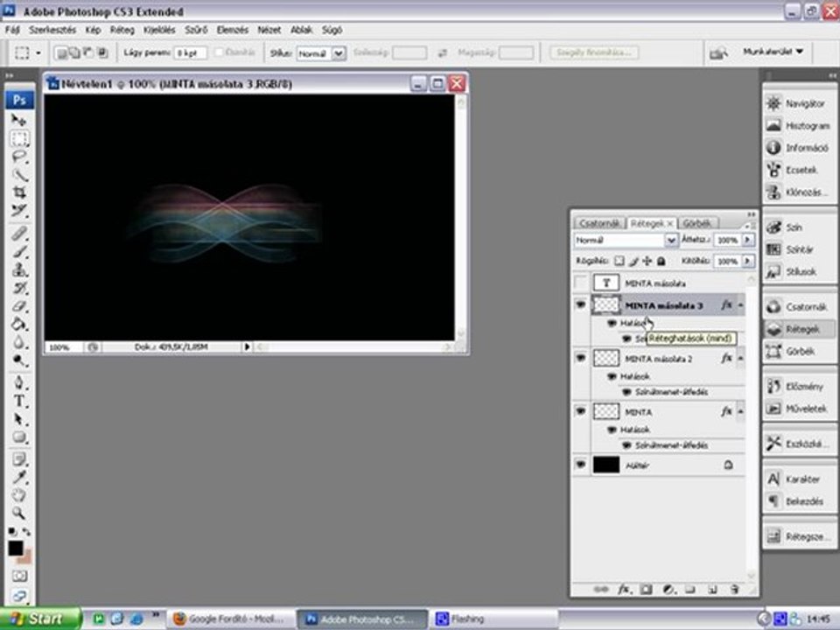The image size is (840, 630).
Task: Click the foreground color swatch
Action: (16, 548)
